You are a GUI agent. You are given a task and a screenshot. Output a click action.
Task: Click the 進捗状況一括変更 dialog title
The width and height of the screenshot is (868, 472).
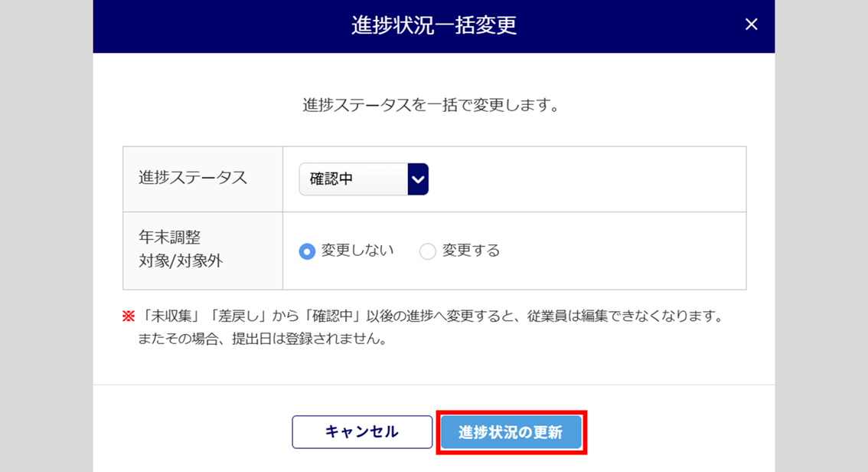click(x=434, y=25)
